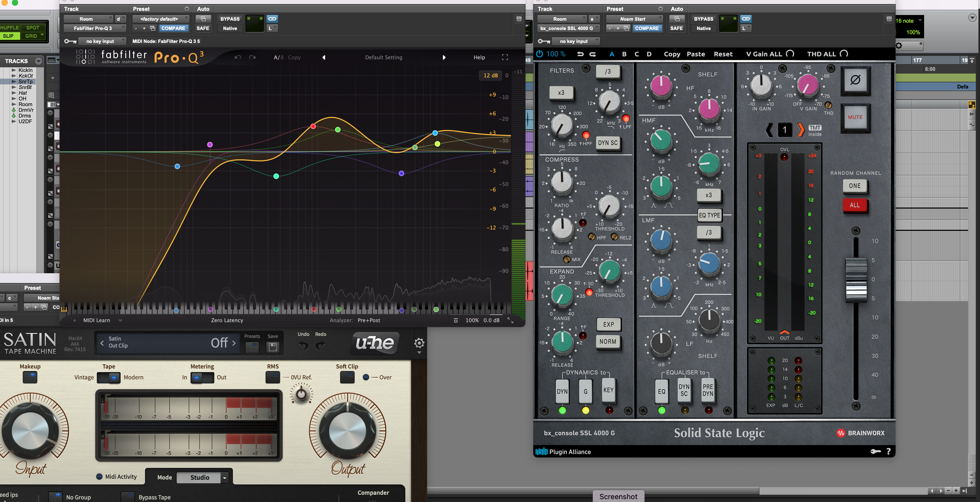Screen dimensions: 980x502
Task: Open Pro-Q 3 preset factory default dropdown
Action: pos(160,19)
